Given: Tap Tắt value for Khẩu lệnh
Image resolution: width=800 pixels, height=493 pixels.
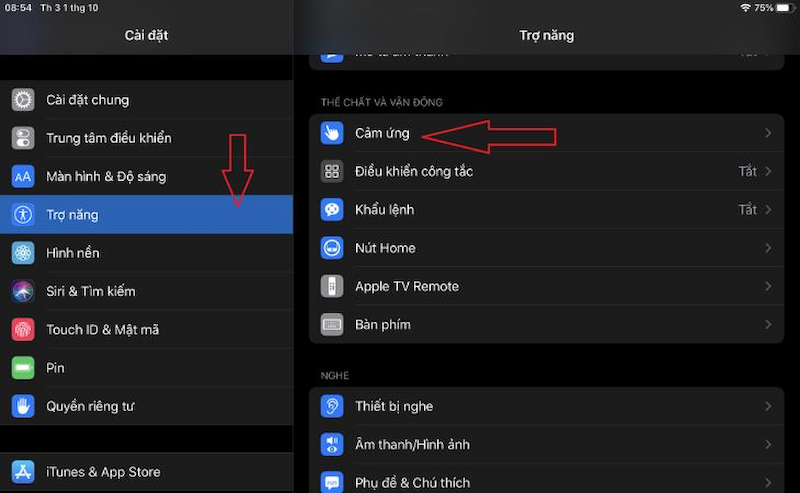Looking at the screenshot, I should click(x=747, y=210).
